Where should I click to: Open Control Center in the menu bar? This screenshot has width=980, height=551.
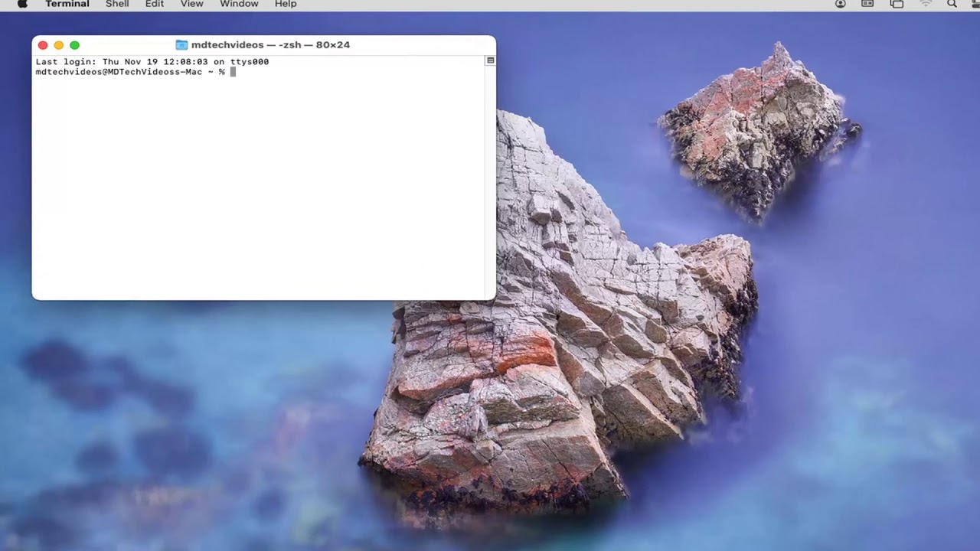(977, 4)
